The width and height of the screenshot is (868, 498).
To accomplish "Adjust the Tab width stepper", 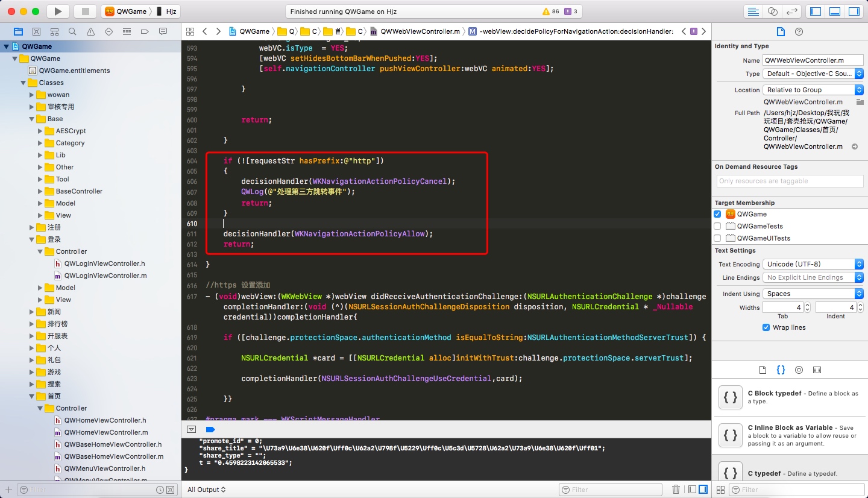I will 808,307.
